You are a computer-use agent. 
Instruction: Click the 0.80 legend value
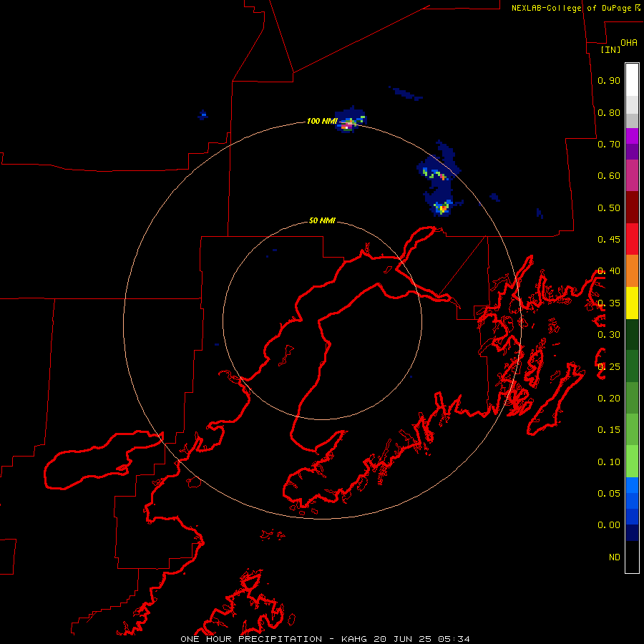click(609, 112)
